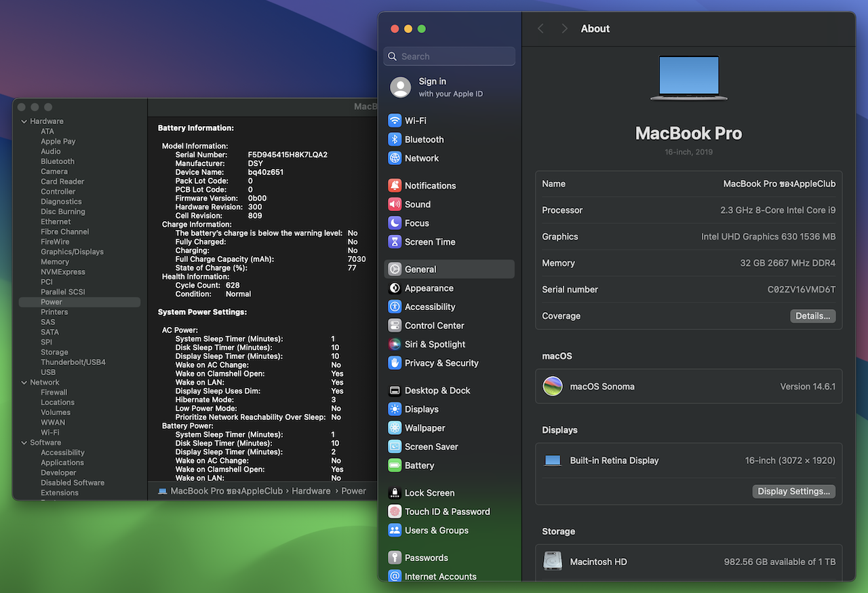
Task: Open Screen Saver icon
Action: point(395,446)
